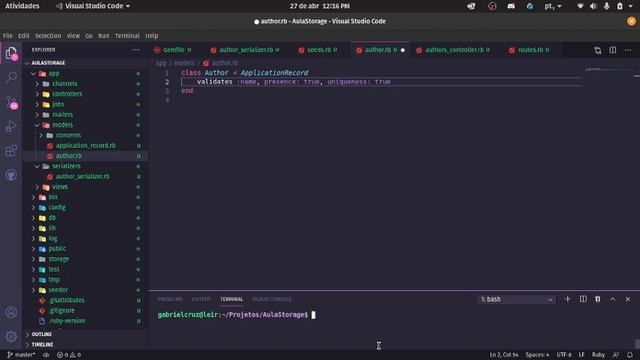Open the GitHub view icon in activity bar

point(11,175)
